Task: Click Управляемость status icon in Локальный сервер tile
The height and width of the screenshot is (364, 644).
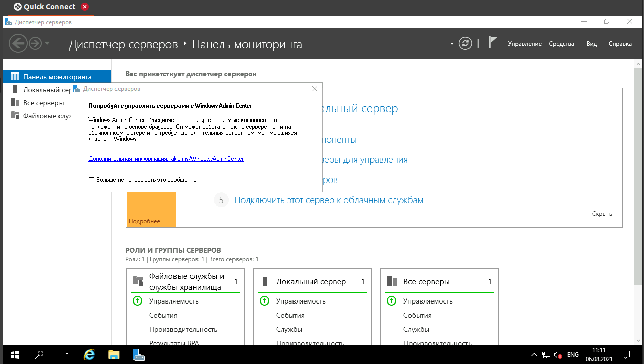Action: [x=264, y=301]
